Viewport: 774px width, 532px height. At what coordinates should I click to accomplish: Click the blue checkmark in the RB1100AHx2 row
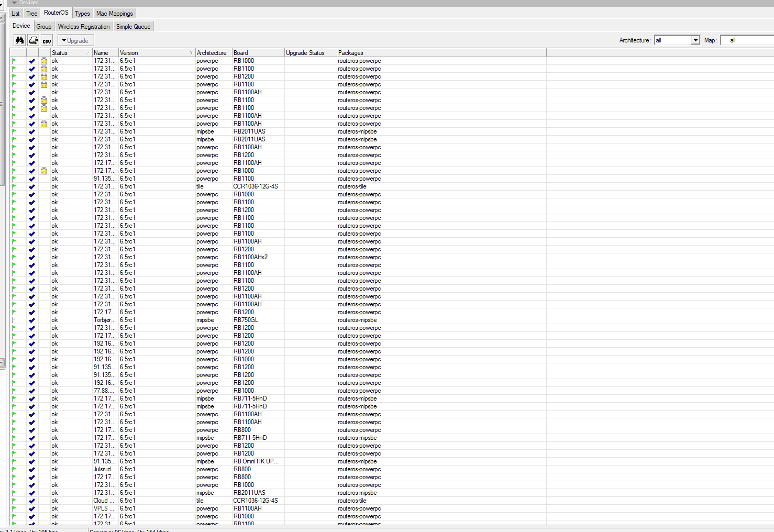click(x=32, y=257)
